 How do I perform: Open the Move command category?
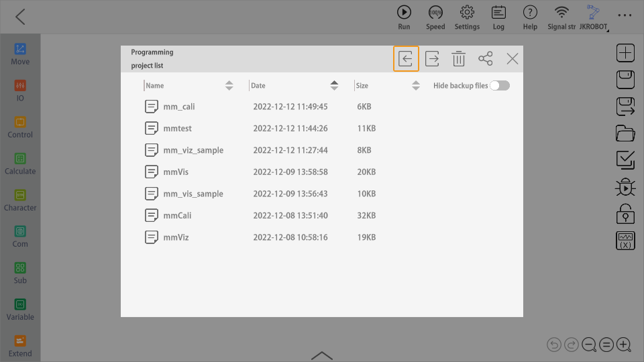click(x=20, y=54)
